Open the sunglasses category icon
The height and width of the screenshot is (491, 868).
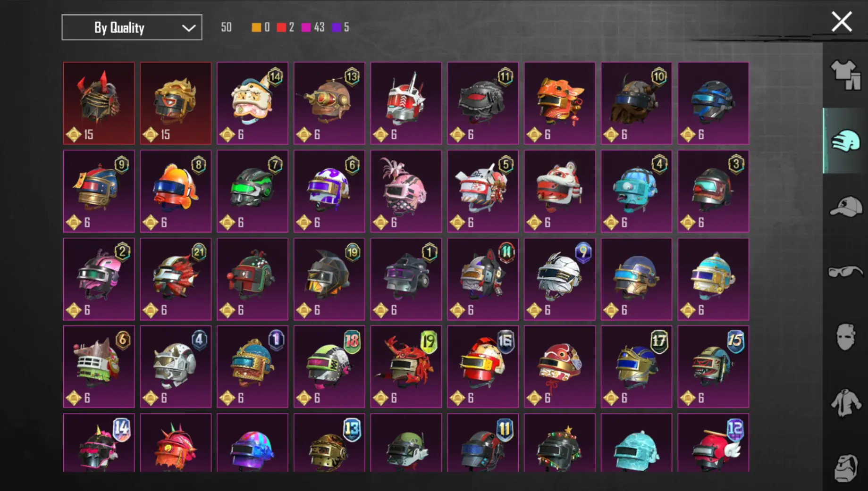846,272
